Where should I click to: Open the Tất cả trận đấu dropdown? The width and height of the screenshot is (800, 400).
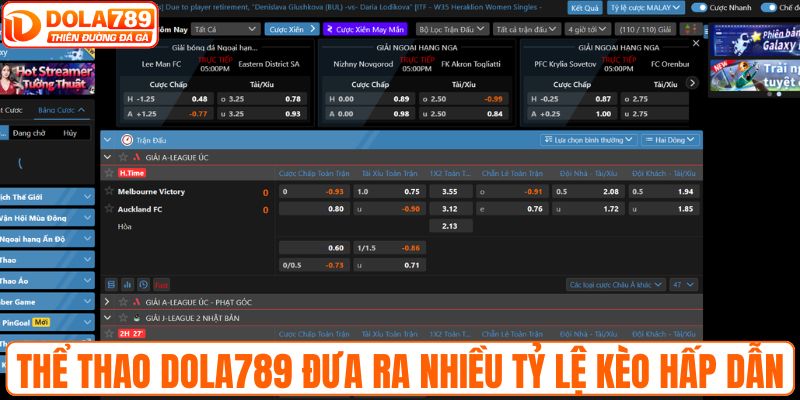527,29
